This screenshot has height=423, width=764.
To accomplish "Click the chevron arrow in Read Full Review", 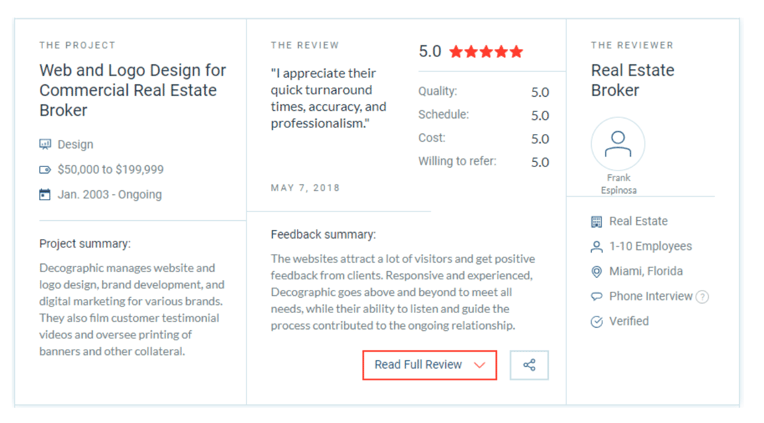I will click(479, 365).
